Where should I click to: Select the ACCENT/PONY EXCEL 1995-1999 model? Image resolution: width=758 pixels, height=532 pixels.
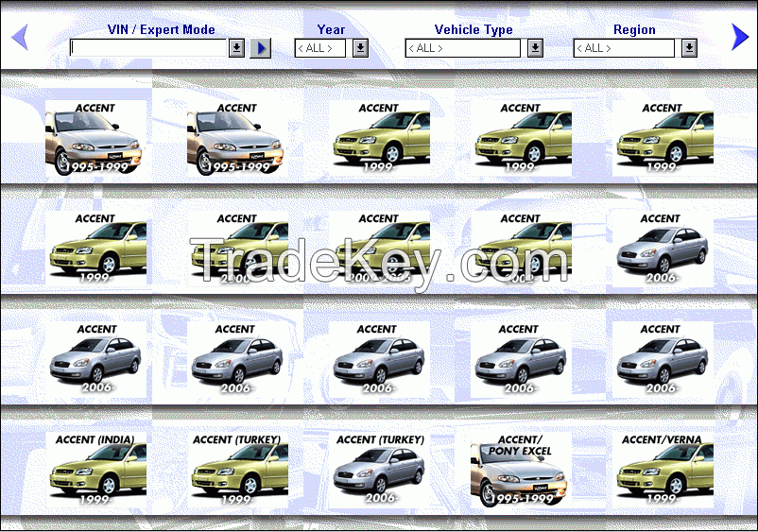click(x=521, y=469)
